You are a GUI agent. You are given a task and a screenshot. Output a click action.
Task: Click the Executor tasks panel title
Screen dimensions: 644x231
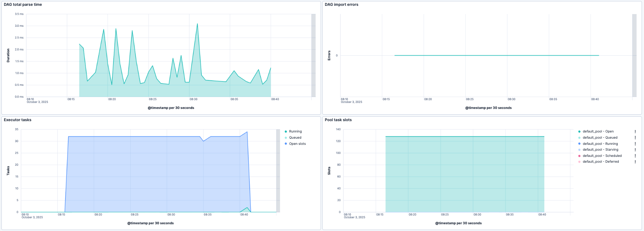click(x=17, y=120)
